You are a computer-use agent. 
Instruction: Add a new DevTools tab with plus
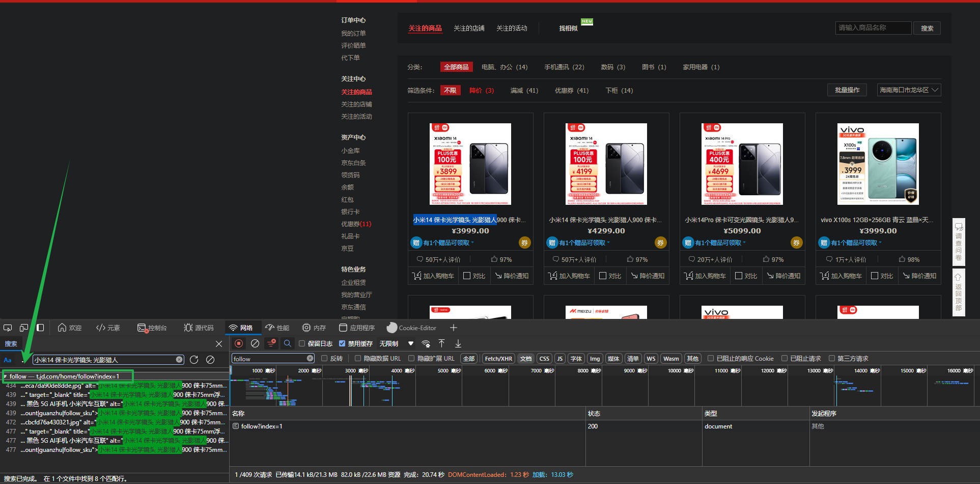(454, 328)
